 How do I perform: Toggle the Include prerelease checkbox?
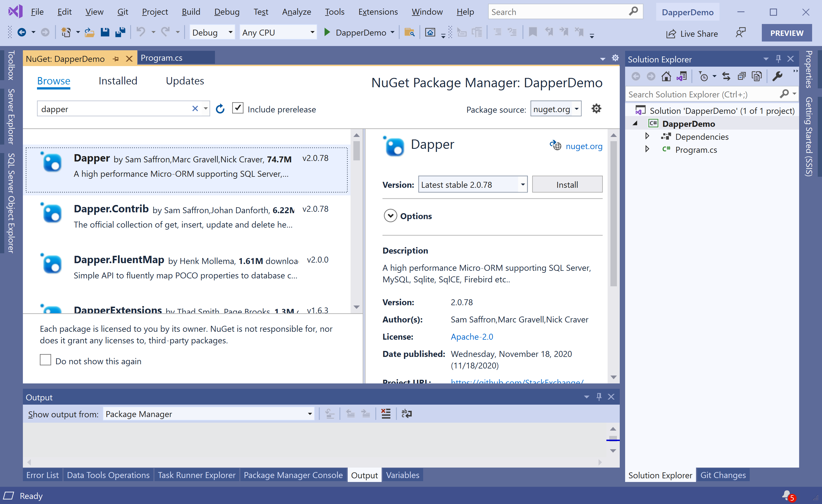[238, 108]
